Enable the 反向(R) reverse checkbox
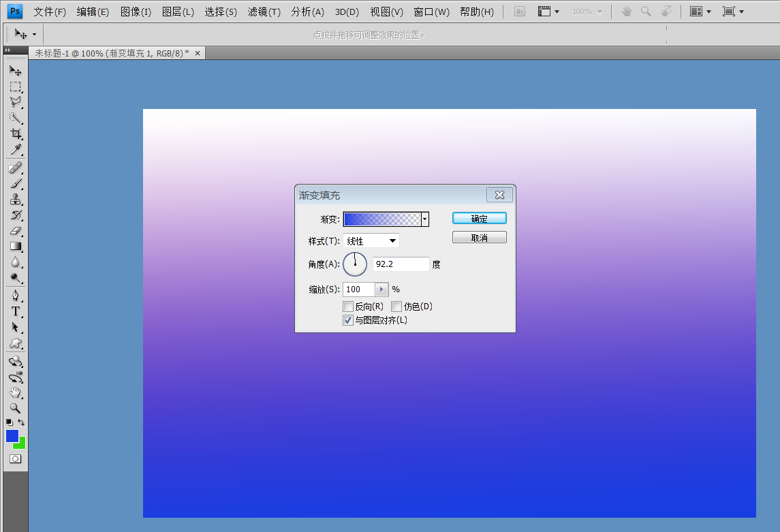The height and width of the screenshot is (532, 780). tap(348, 307)
